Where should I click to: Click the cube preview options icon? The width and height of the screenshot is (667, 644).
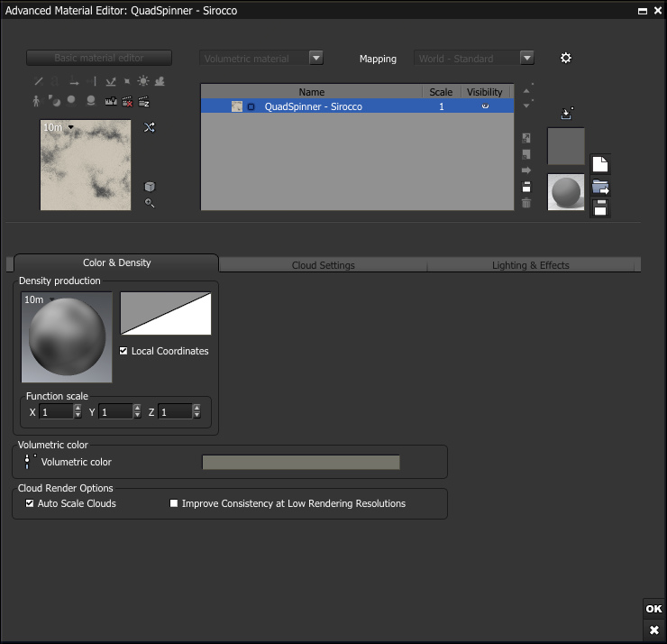pyautogui.click(x=150, y=187)
